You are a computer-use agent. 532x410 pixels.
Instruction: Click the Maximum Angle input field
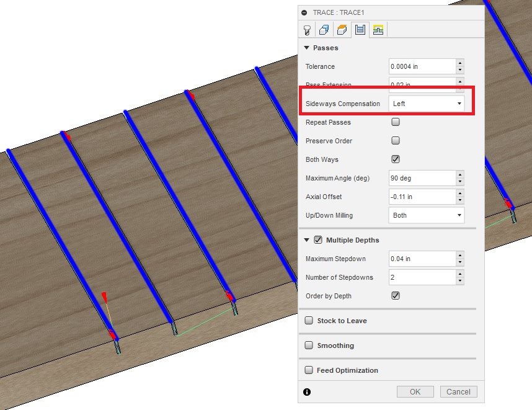coord(422,178)
